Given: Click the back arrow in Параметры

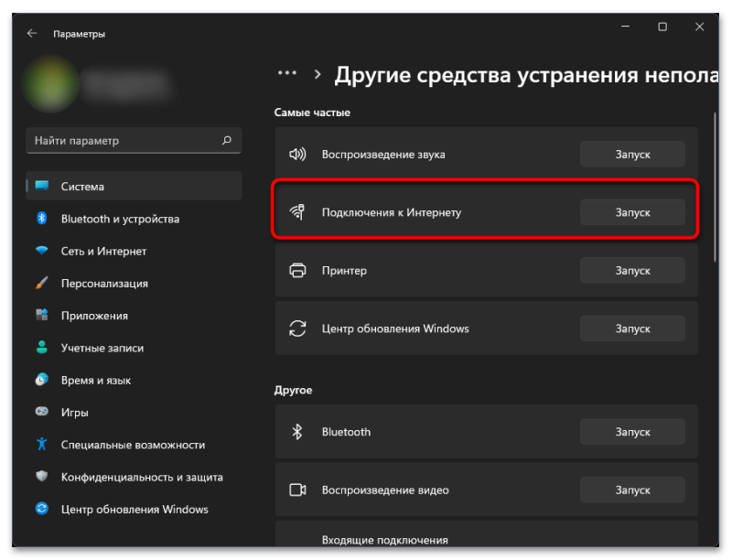Looking at the screenshot, I should click(x=32, y=34).
